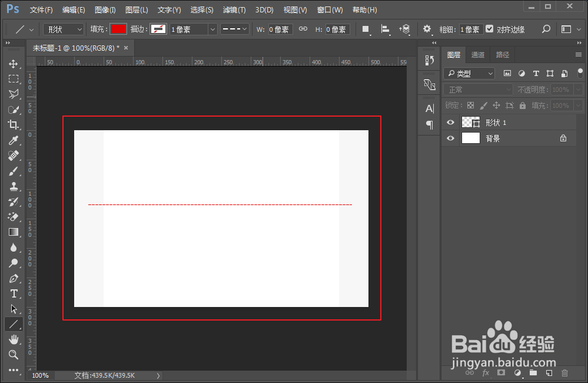Open the Paragraph panel icon
The width and height of the screenshot is (588, 383).
pyautogui.click(x=429, y=125)
